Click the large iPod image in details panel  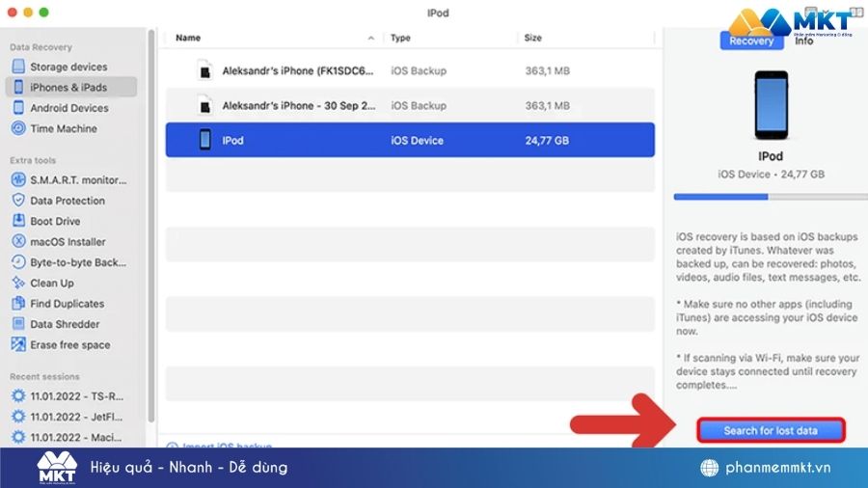pos(772,105)
